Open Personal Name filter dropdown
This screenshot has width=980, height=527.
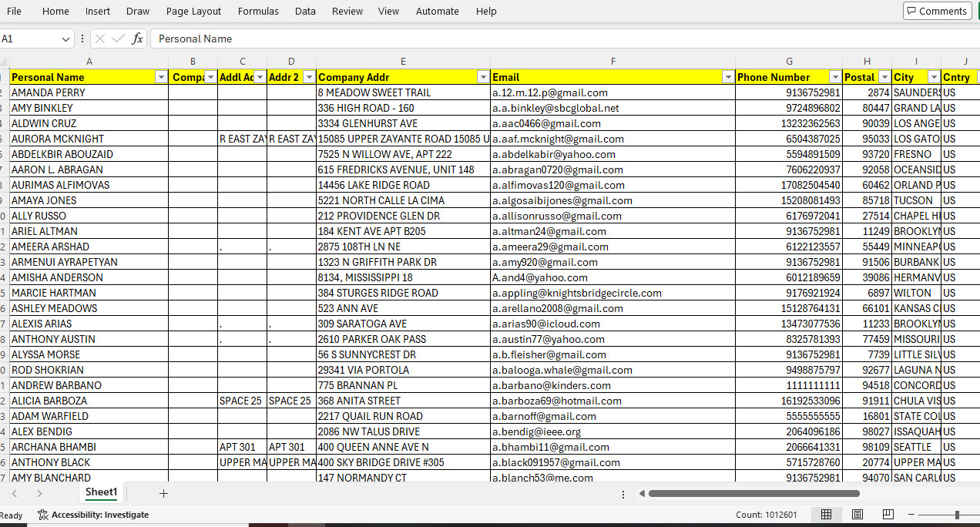click(x=161, y=77)
